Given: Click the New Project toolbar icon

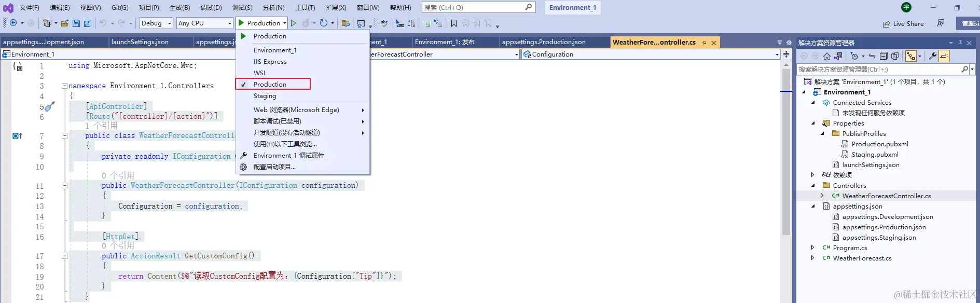Looking at the screenshot, I should 47,23.
